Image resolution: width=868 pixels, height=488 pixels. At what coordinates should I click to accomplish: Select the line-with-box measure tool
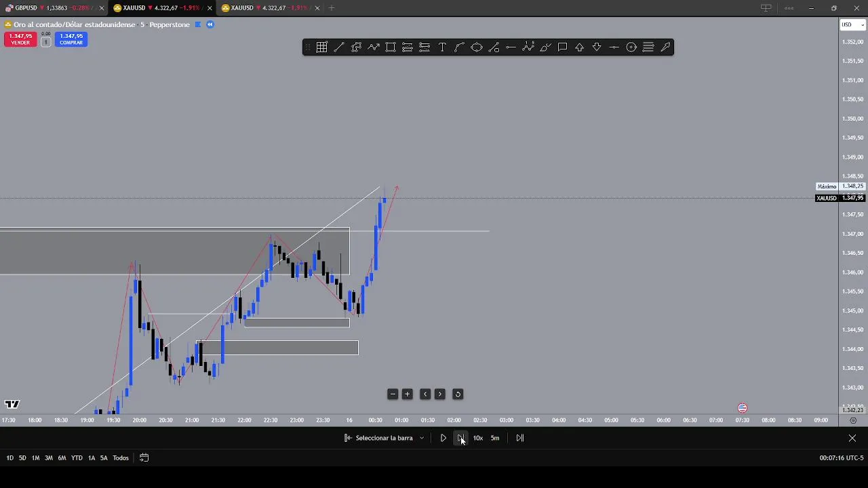point(494,47)
